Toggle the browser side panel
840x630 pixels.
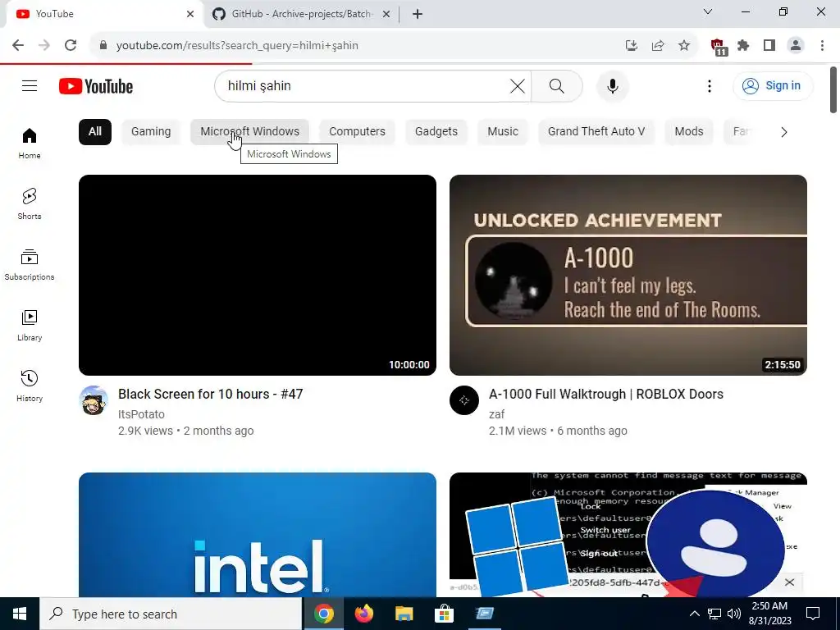pyautogui.click(x=769, y=46)
